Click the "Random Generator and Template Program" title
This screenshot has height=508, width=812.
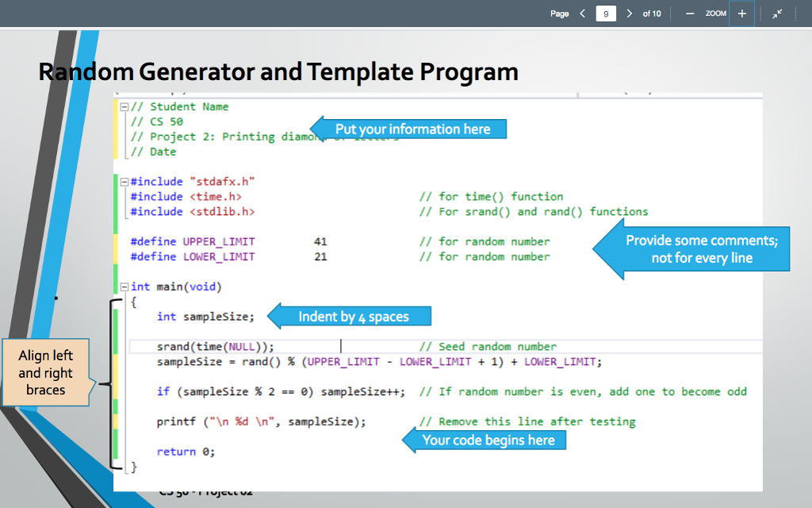[x=278, y=71]
